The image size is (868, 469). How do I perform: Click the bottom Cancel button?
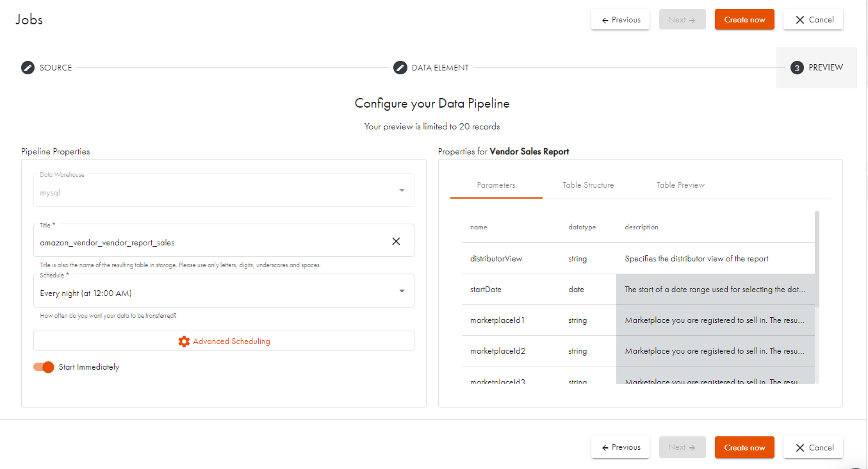[x=813, y=447]
